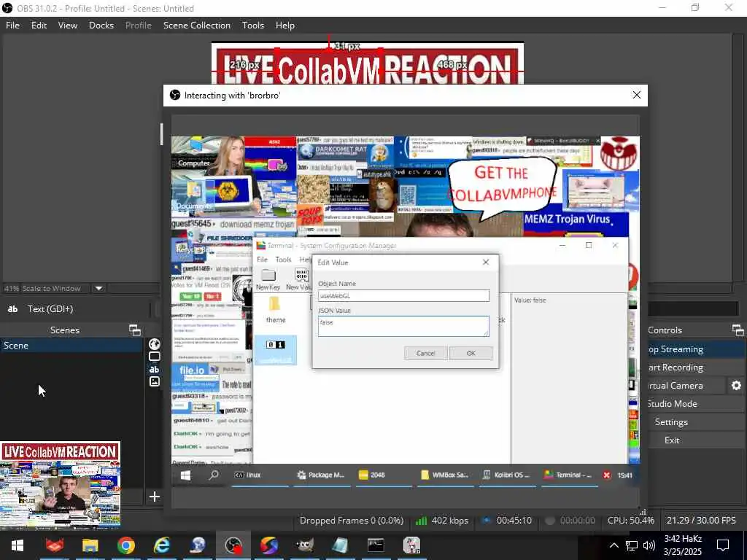Open the OBS Edit menu
The image size is (747, 560).
click(39, 26)
